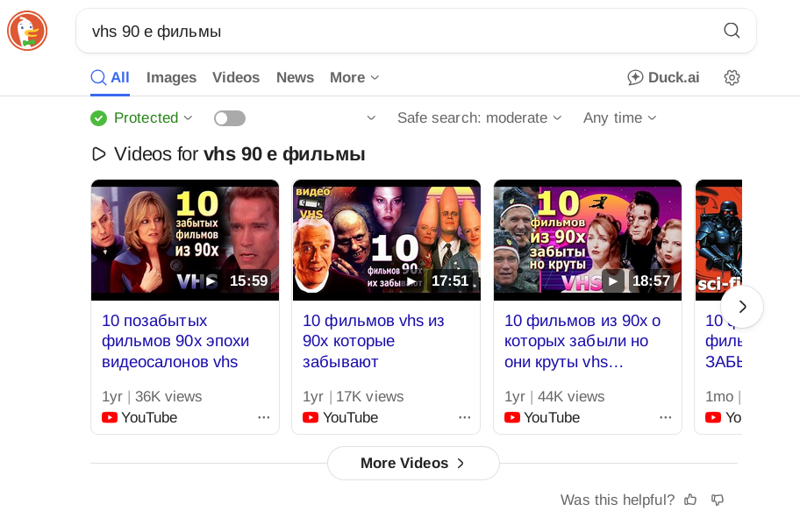The image size is (800, 532).
Task: Switch to the News tab
Action: click(x=295, y=77)
